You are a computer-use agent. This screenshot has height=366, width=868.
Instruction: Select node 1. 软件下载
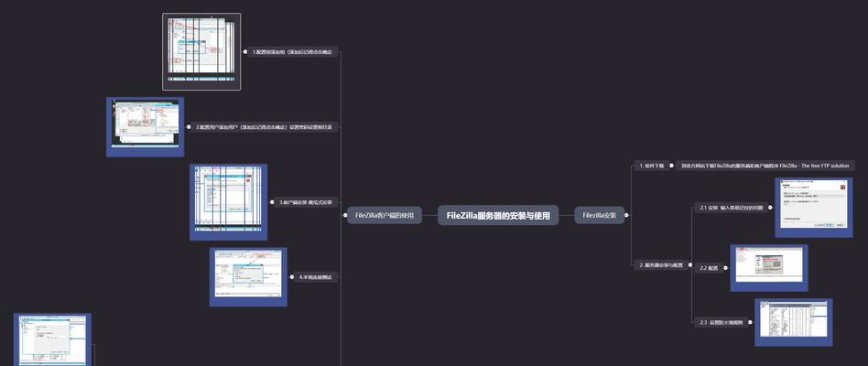[x=652, y=166]
